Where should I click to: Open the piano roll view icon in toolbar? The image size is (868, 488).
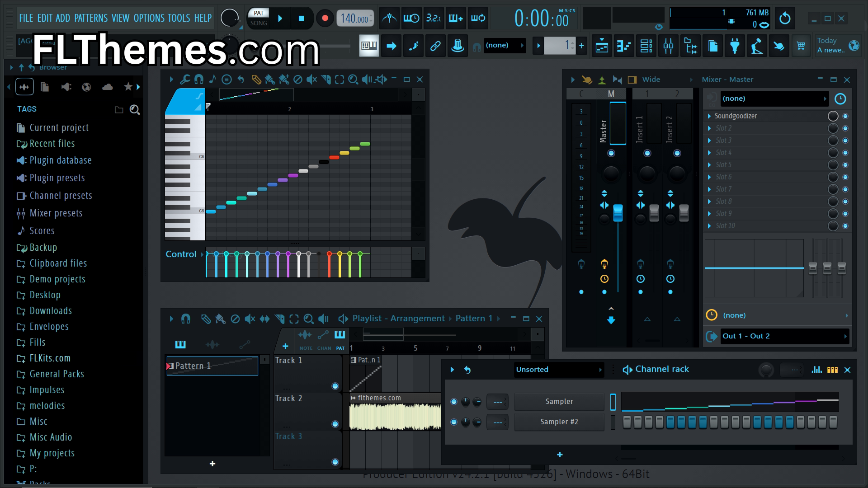[x=624, y=46]
